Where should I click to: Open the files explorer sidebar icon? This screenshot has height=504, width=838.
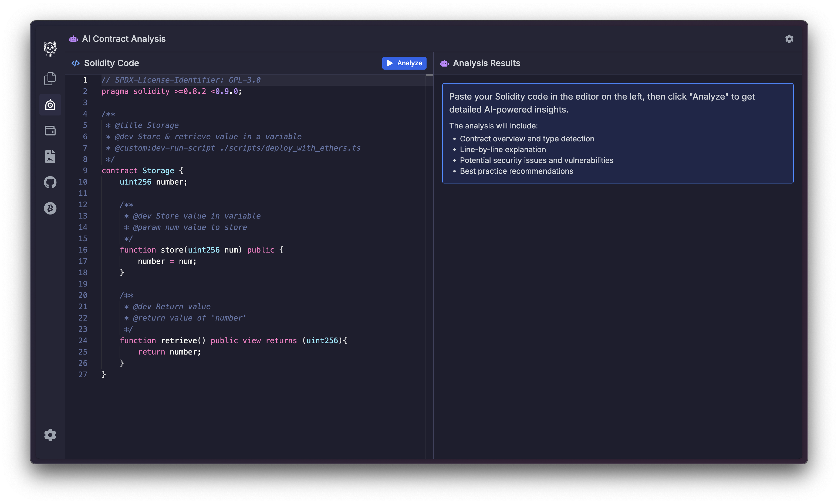(50, 79)
